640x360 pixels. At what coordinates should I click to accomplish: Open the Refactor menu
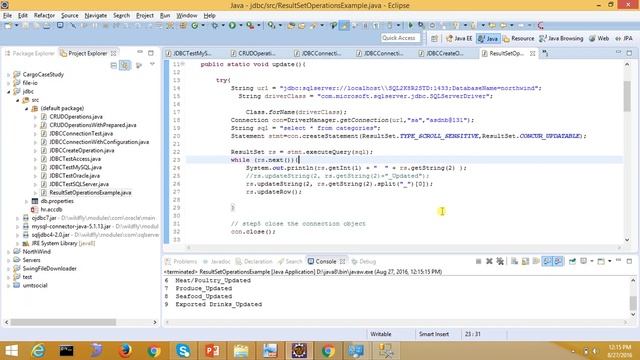coord(44,16)
